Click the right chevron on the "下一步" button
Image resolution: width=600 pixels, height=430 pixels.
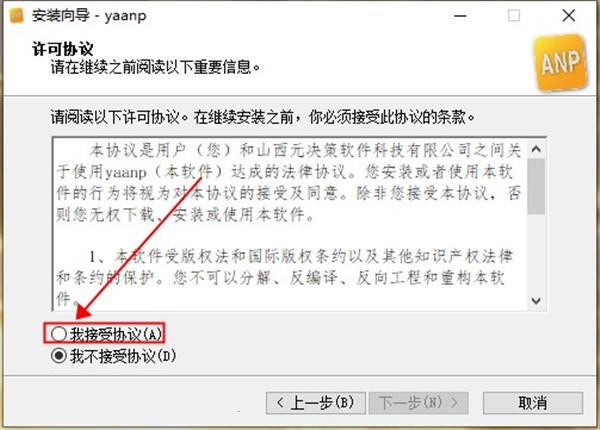point(454,402)
